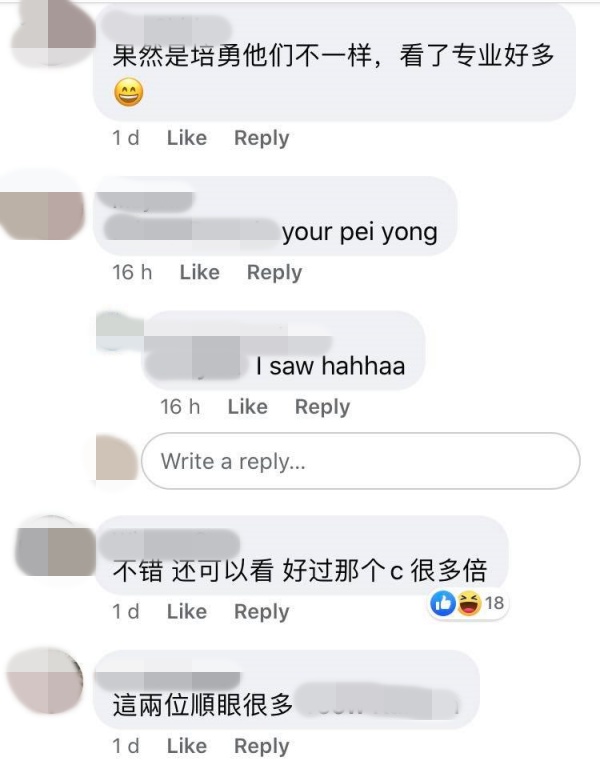Screen dimensions: 600x769
Task: Open the laughing haha reaction icon
Action: [x=469, y=603]
